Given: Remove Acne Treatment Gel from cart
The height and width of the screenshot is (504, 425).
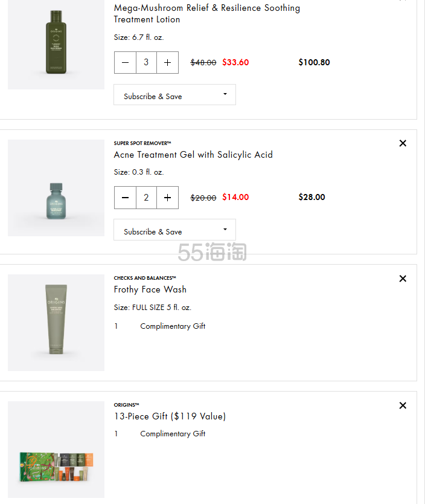Looking at the screenshot, I should [x=403, y=143].
